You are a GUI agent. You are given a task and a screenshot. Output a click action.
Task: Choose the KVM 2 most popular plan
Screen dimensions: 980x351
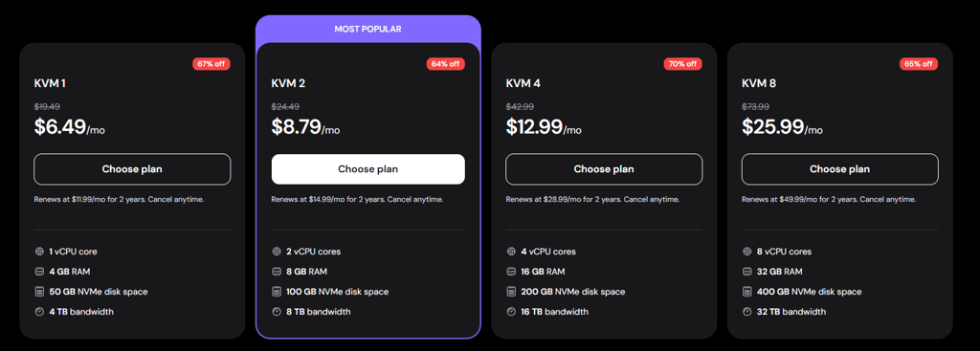click(368, 169)
